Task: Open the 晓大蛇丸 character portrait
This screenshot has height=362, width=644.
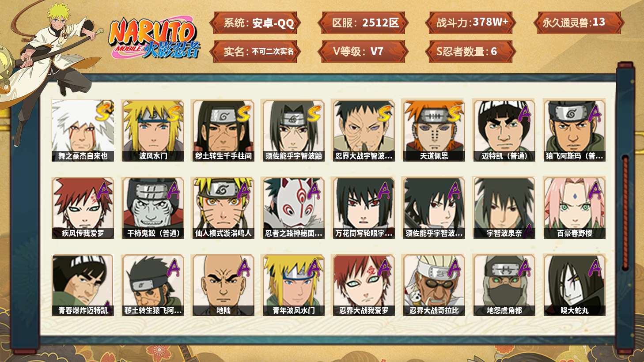Action: tap(574, 285)
